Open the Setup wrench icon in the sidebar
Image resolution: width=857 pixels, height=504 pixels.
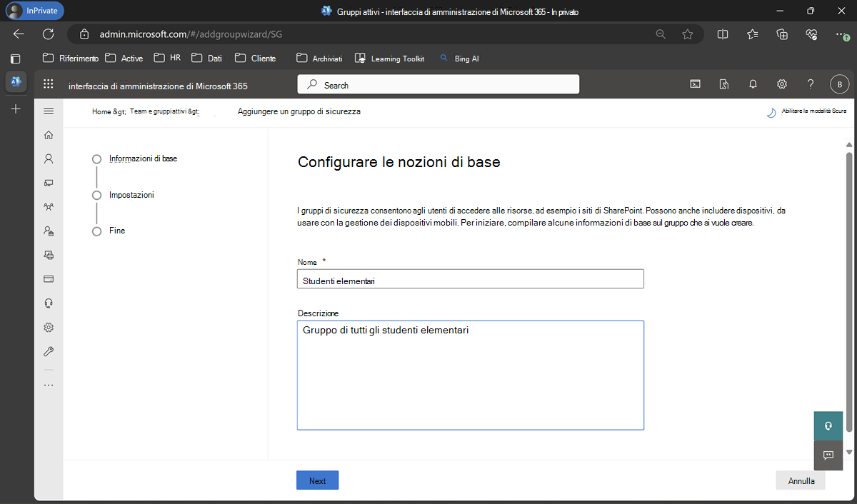click(x=49, y=351)
